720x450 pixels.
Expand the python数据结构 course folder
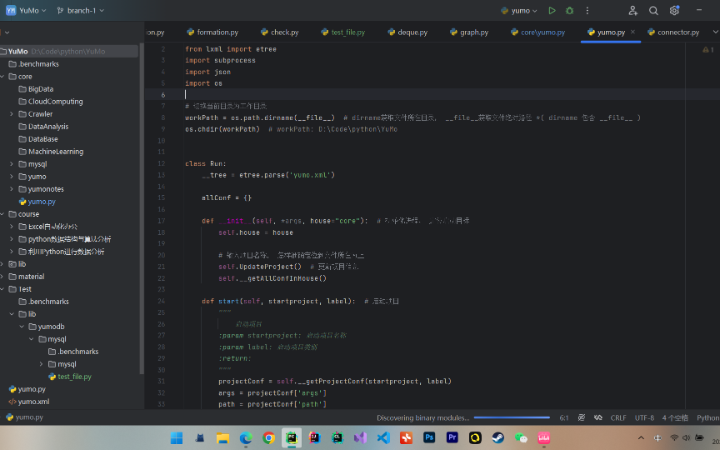pyautogui.click(x=11, y=239)
